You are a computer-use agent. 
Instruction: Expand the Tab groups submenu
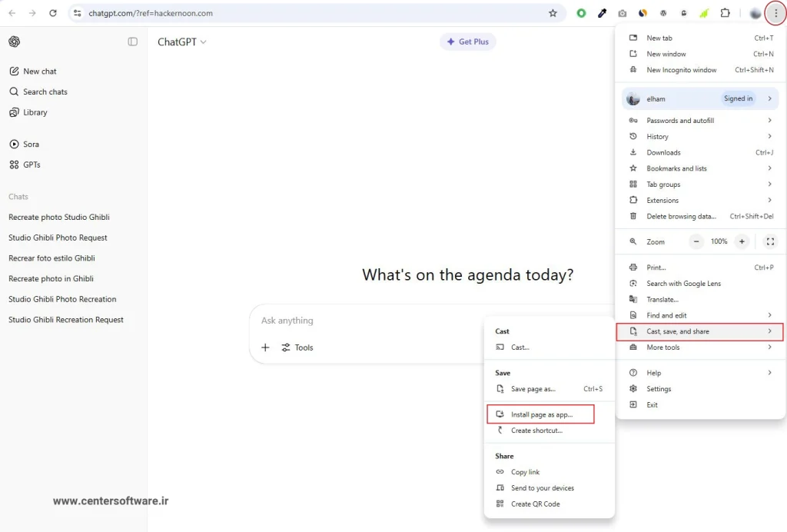pyautogui.click(x=700, y=185)
